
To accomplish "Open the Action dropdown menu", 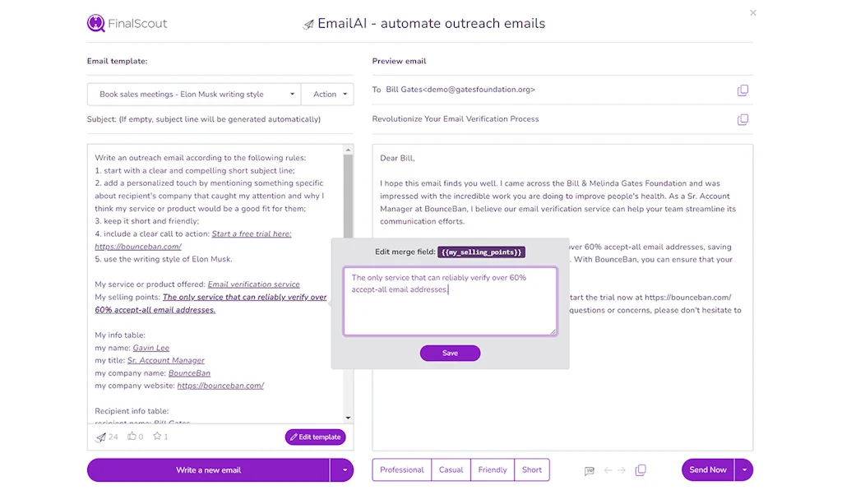I will pyautogui.click(x=327, y=95).
